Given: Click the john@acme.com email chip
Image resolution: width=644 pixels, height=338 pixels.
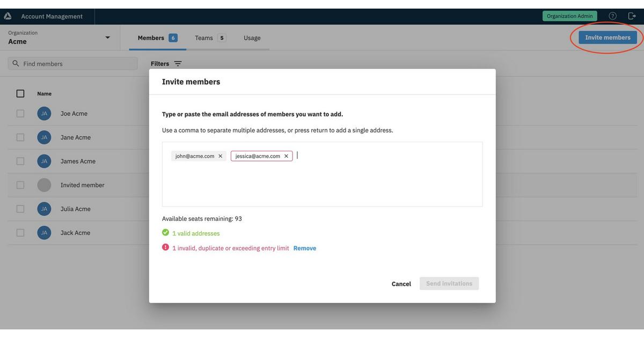Looking at the screenshot, I should pyautogui.click(x=199, y=156).
